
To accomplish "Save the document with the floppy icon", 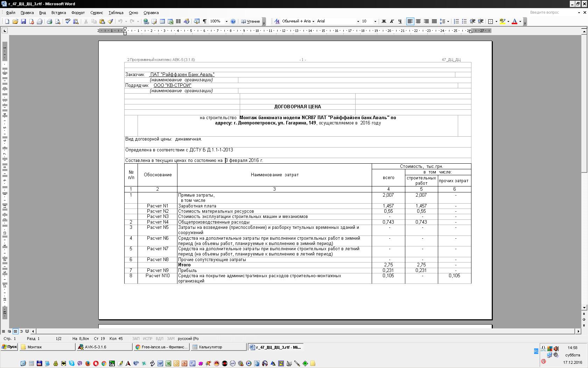I will tap(23, 21).
